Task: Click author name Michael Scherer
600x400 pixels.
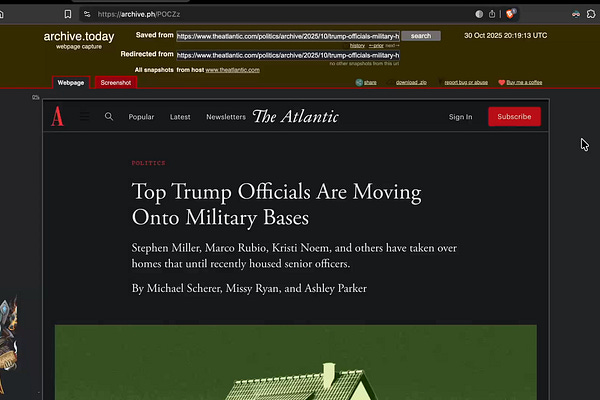Action: (x=184, y=288)
